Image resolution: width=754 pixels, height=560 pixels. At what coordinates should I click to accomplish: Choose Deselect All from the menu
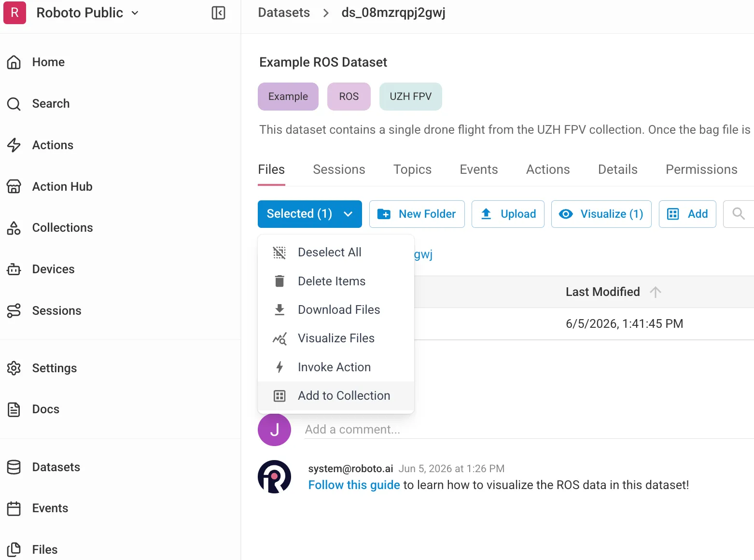tap(336, 252)
